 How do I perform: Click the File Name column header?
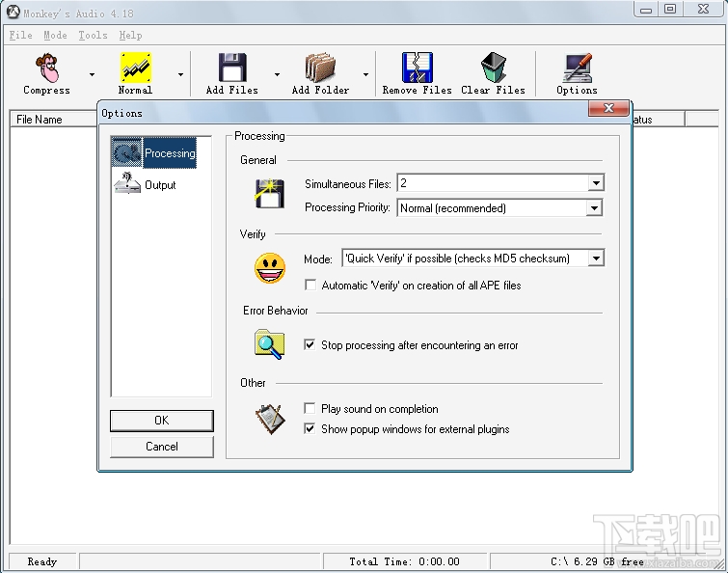pos(54,120)
